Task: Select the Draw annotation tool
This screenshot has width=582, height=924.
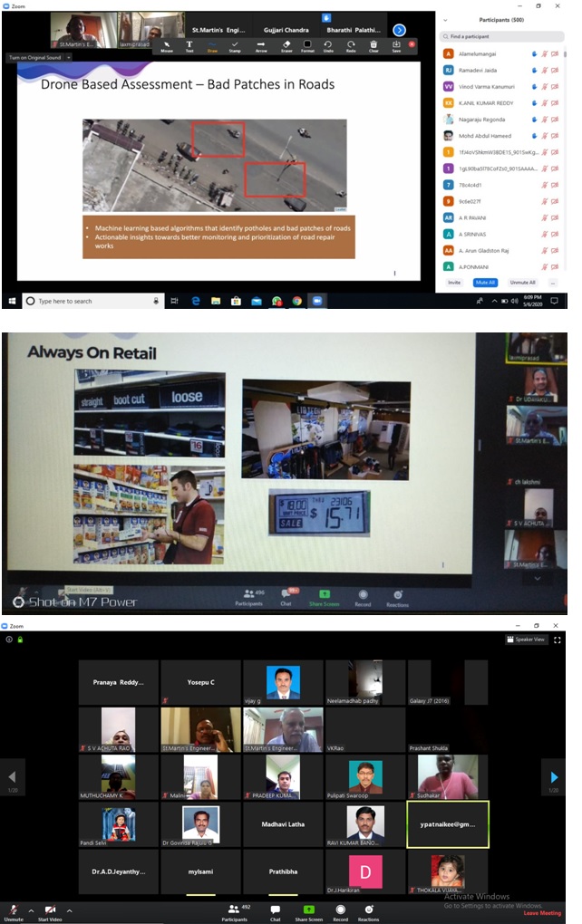Action: [x=212, y=46]
